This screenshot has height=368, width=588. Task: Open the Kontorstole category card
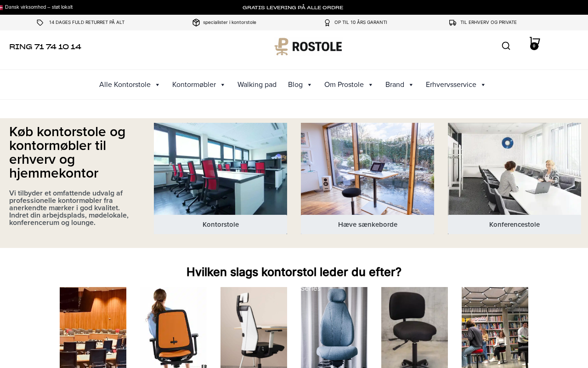[x=220, y=178]
